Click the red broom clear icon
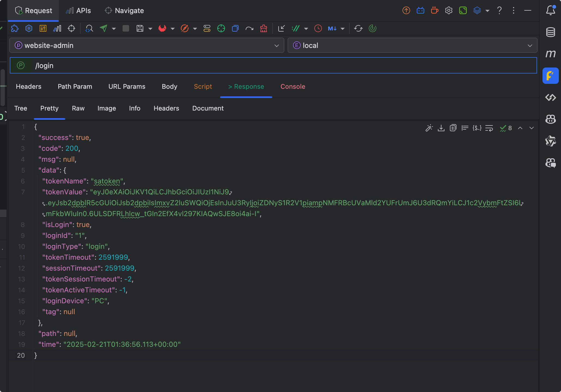 pos(263,28)
